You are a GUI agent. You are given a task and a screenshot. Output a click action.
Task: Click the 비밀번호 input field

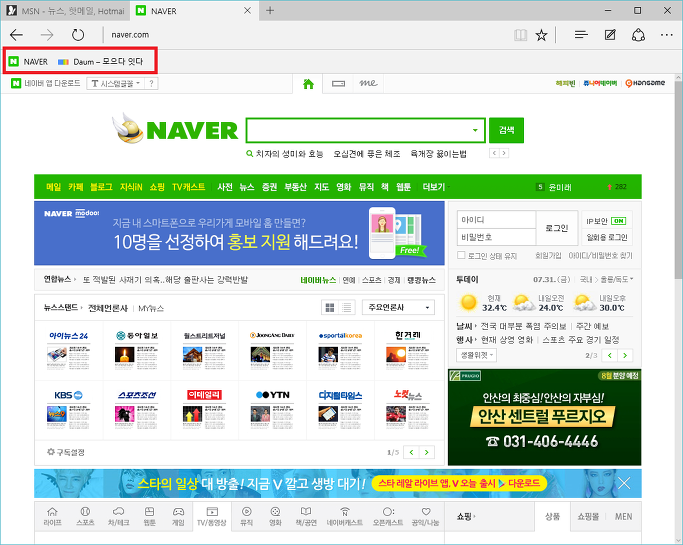click(x=496, y=237)
